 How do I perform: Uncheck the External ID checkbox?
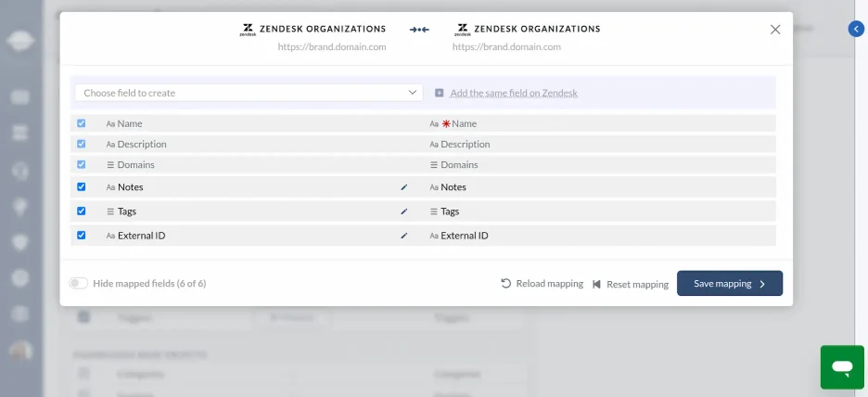pos(82,236)
